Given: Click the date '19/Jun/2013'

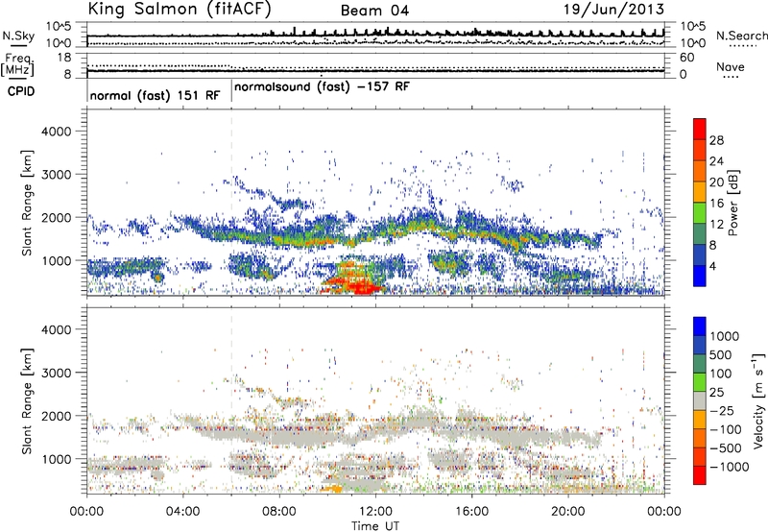Looking at the screenshot, I should (x=613, y=9).
